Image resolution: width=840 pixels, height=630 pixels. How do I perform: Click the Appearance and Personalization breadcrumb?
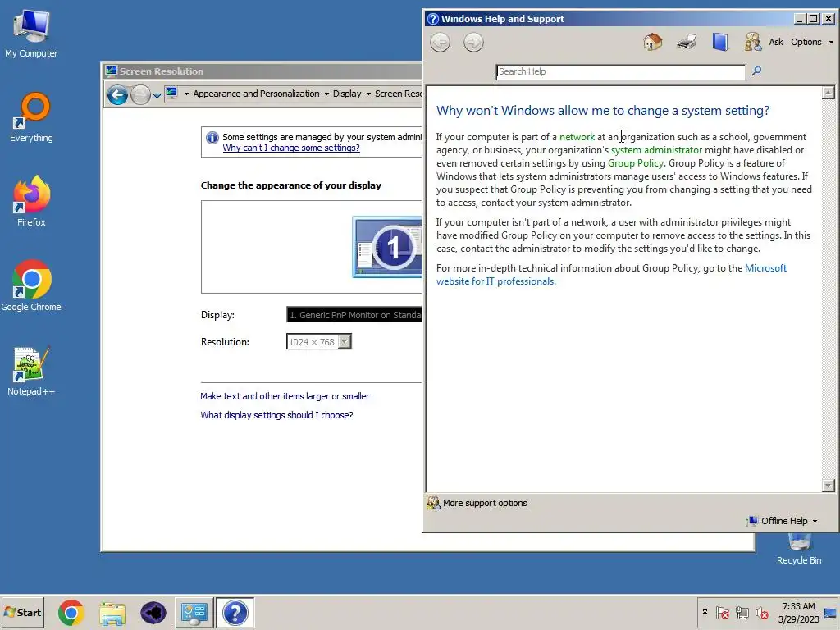(x=256, y=94)
